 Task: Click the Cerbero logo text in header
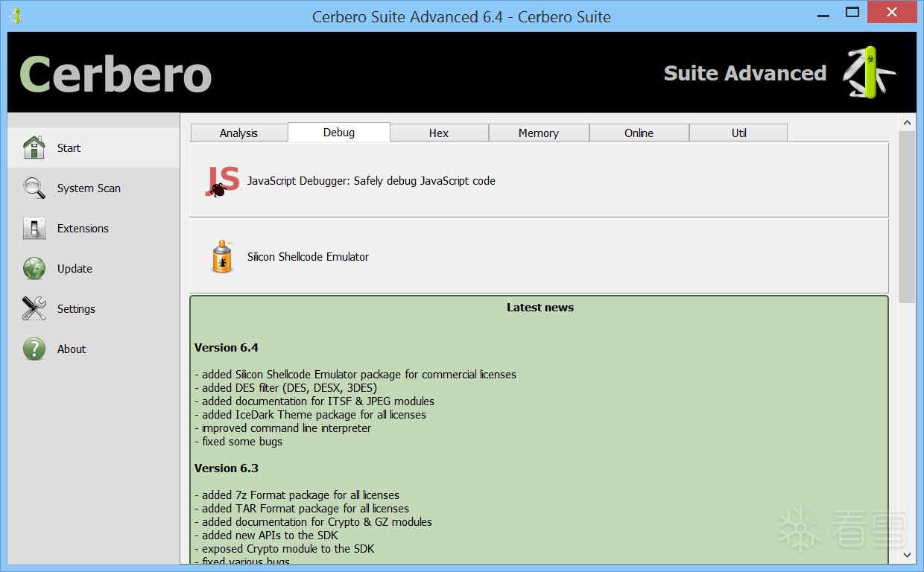[115, 74]
